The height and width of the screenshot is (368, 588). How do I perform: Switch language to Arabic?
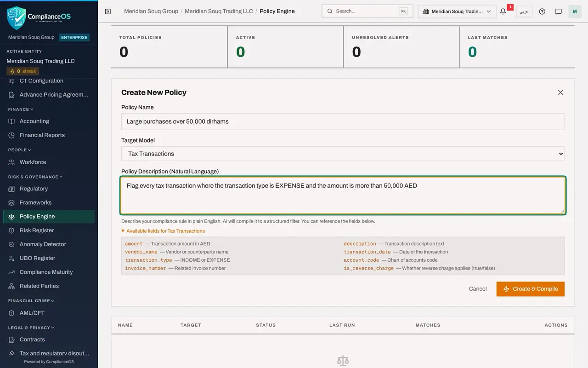(524, 11)
